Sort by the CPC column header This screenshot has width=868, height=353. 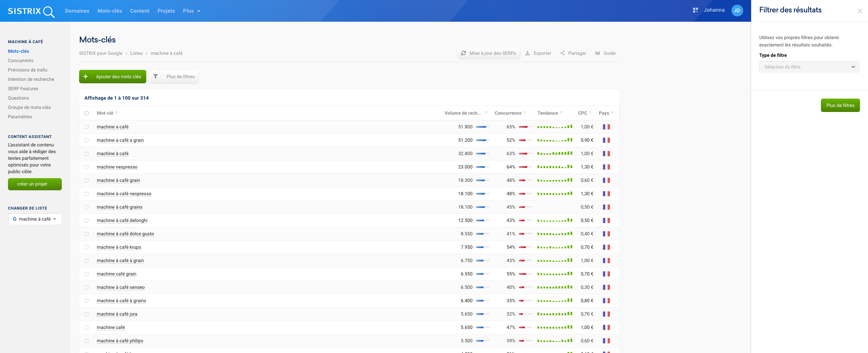click(x=582, y=113)
